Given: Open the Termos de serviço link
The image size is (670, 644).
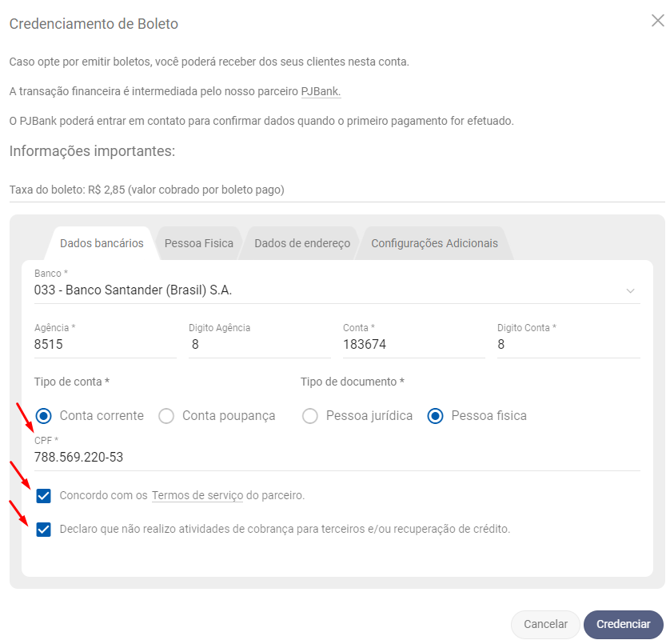Looking at the screenshot, I should (197, 496).
